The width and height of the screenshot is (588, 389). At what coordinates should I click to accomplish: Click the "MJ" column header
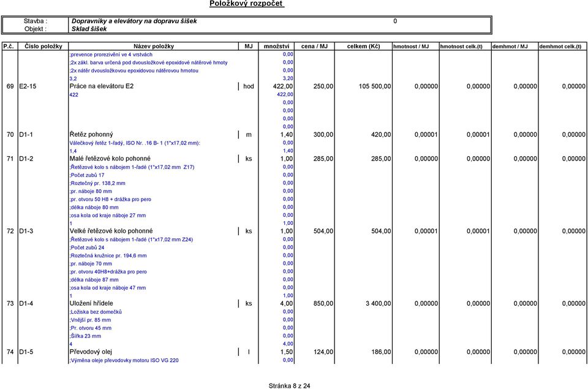249,47
